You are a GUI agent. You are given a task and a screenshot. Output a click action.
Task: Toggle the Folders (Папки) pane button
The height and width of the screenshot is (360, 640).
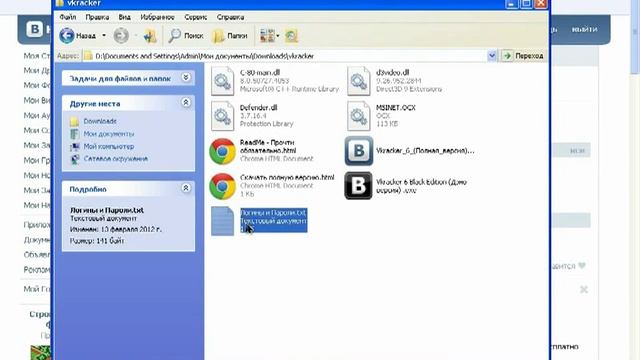tap(230, 36)
